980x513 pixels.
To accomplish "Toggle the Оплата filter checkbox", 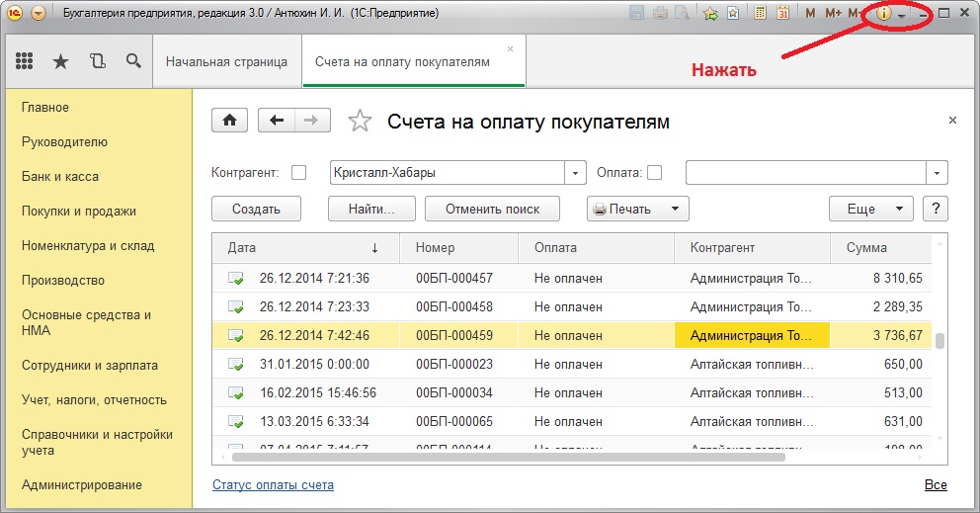I will click(x=654, y=173).
